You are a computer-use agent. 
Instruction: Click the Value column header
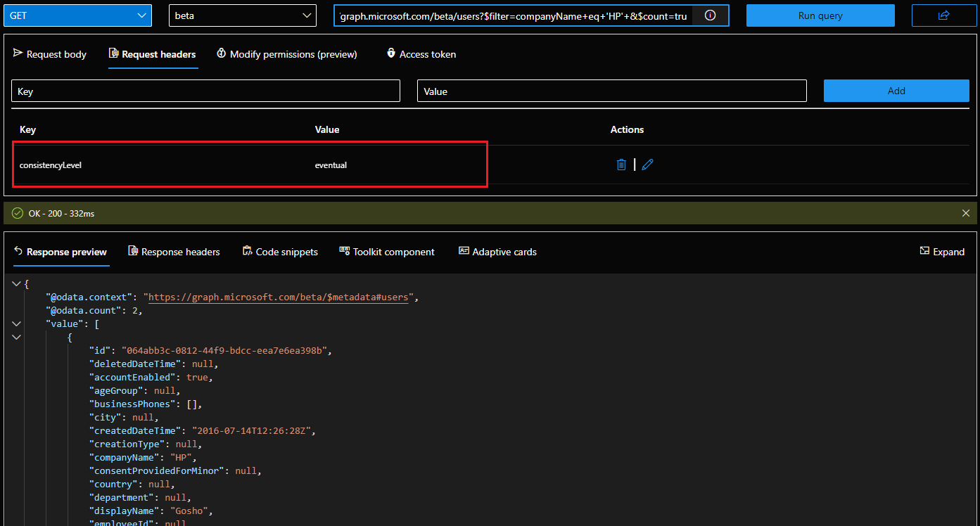[327, 129]
